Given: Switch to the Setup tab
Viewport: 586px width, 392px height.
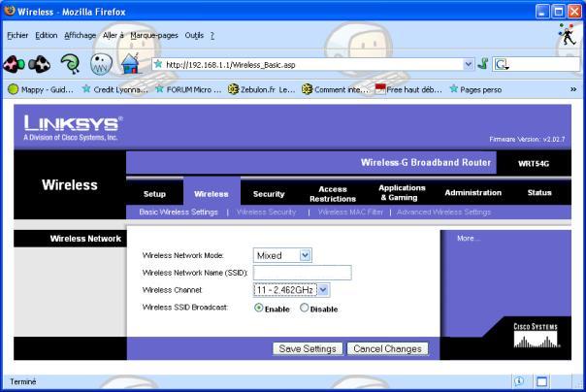Looking at the screenshot, I should point(154,193).
